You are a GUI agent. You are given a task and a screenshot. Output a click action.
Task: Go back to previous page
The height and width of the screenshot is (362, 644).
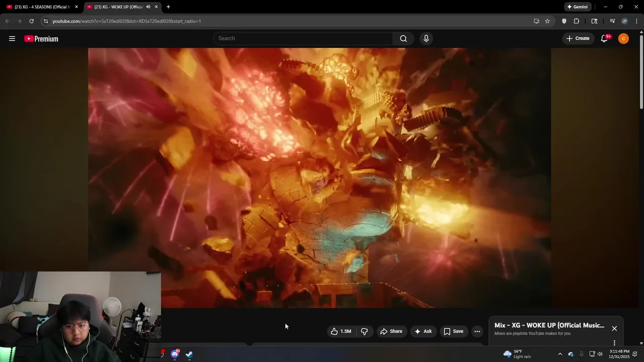(x=8, y=21)
